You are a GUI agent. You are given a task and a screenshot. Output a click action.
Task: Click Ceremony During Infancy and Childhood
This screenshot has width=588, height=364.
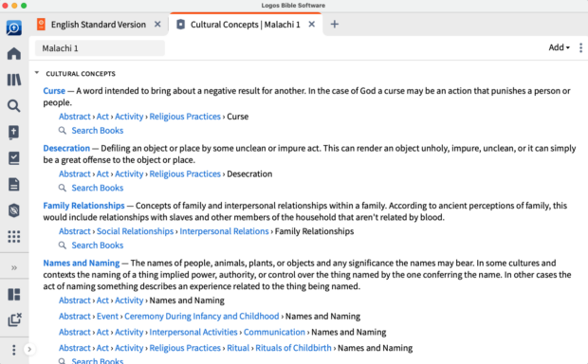pos(202,317)
